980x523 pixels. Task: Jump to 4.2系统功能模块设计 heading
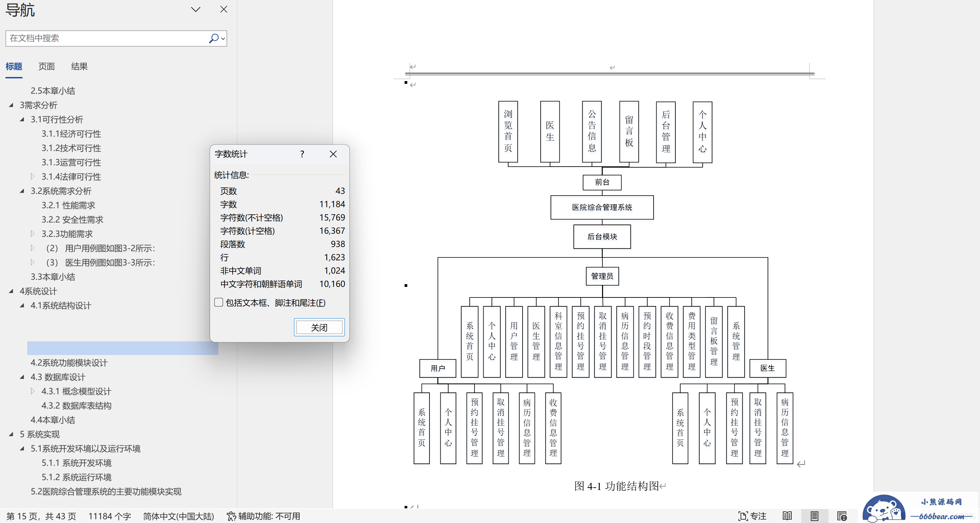(x=69, y=363)
